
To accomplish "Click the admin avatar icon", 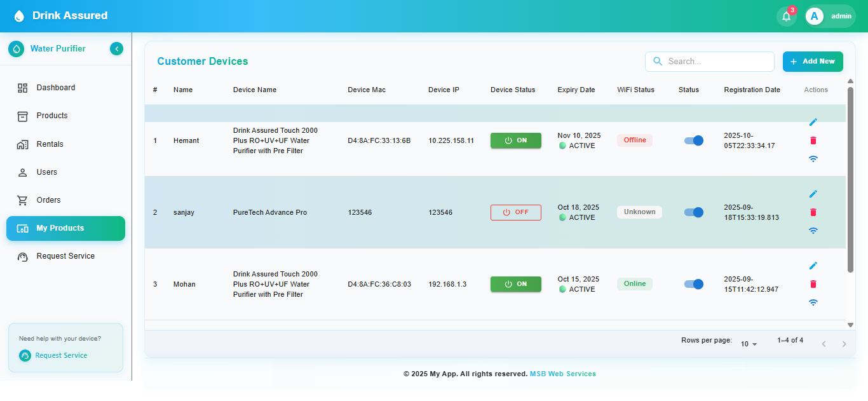I will click(x=815, y=17).
